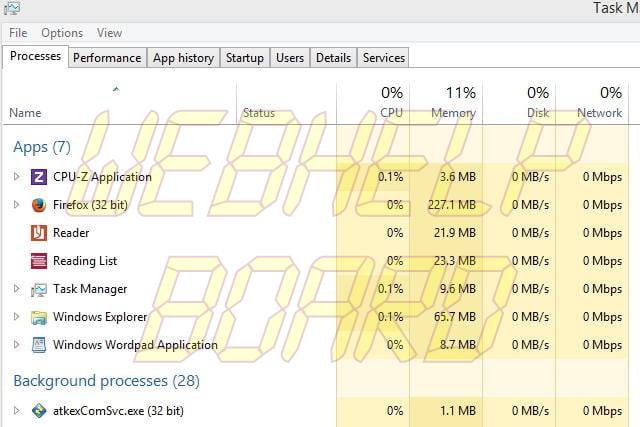The width and height of the screenshot is (640, 427).
Task: Click atkexComSvc.exe memory value 1.1 MB
Action: point(458,411)
